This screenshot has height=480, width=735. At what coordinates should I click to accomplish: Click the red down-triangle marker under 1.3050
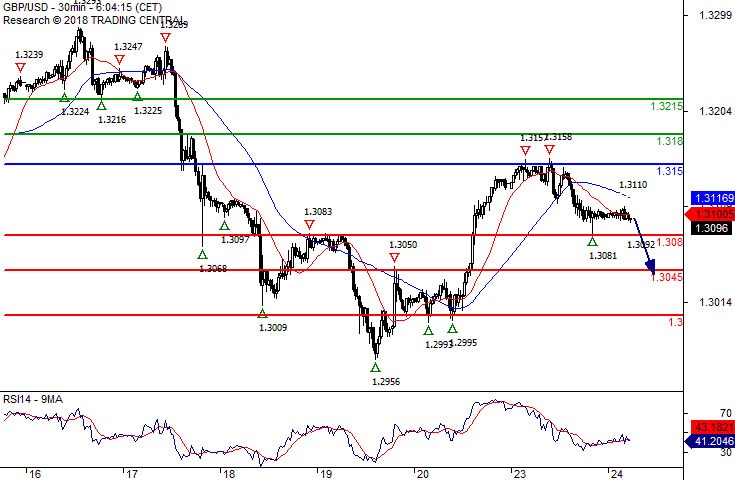(x=394, y=257)
